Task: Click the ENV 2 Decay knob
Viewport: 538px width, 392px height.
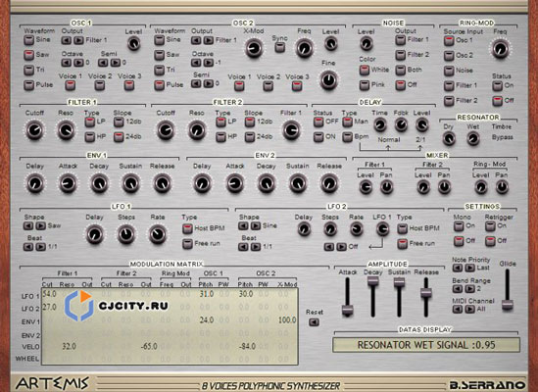Action: pyautogui.click(x=266, y=183)
